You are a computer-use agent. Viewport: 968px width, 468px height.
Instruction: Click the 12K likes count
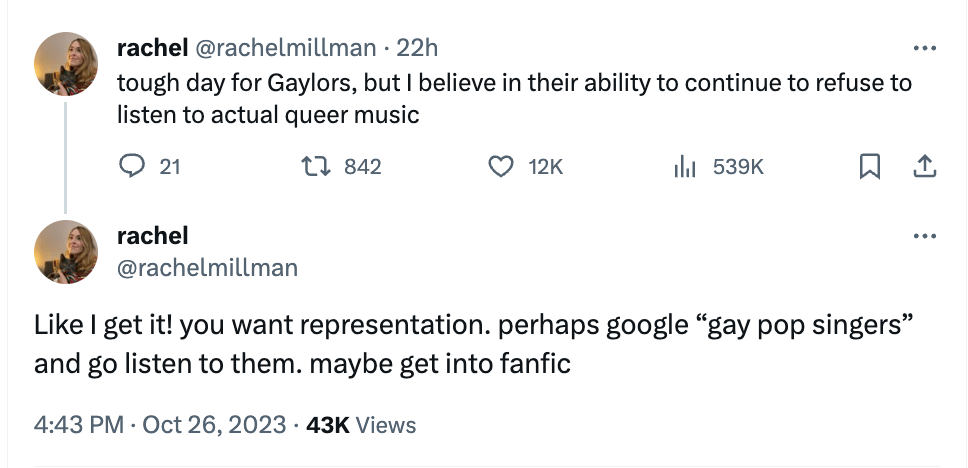click(545, 167)
